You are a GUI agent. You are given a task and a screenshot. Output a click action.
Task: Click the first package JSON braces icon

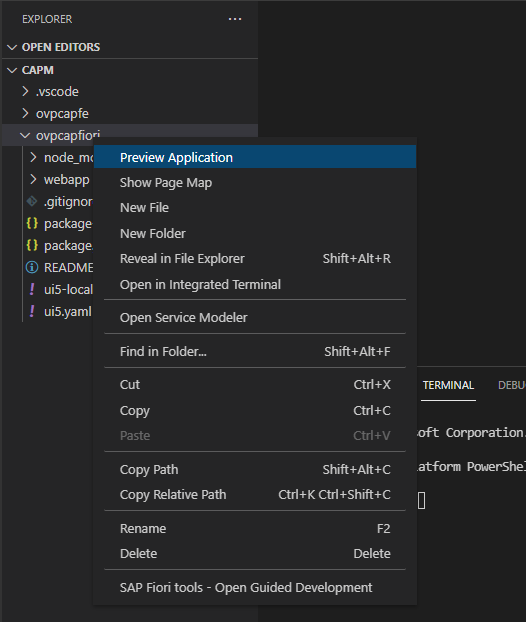click(32, 223)
